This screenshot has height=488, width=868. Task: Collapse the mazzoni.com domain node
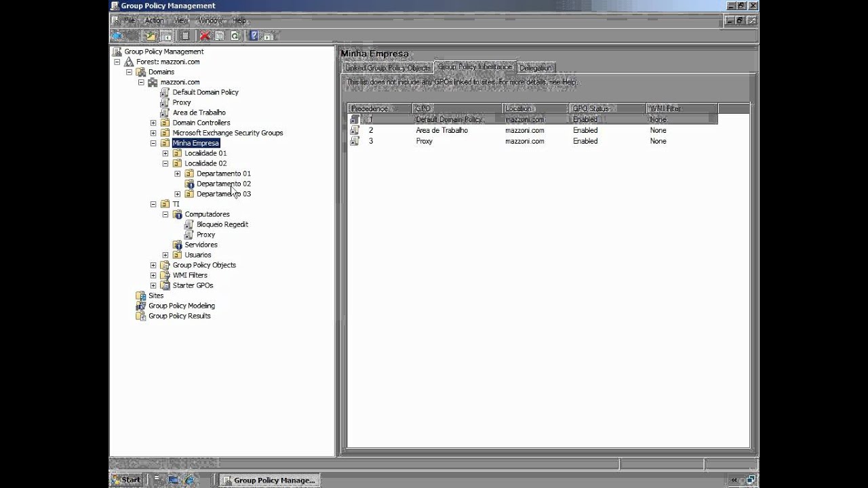tap(141, 82)
